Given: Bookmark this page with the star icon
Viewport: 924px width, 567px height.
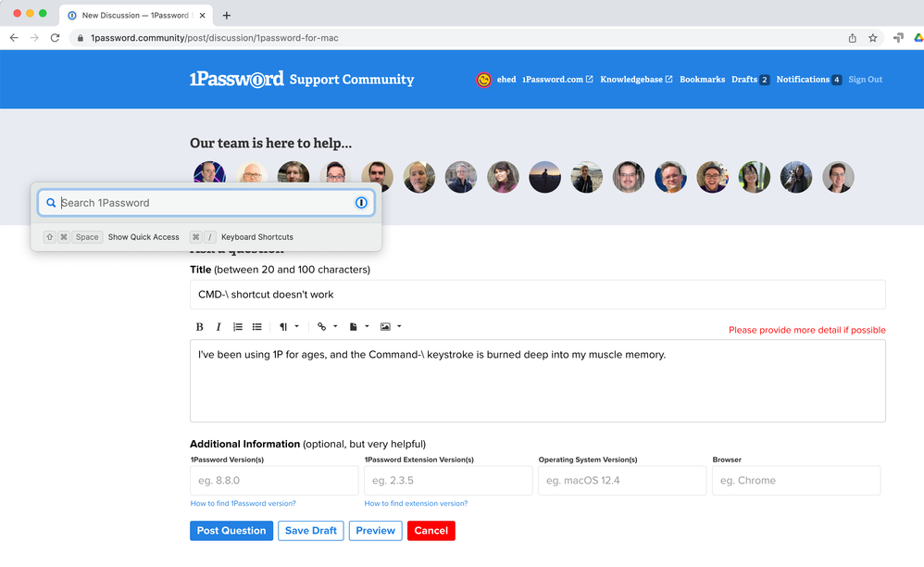Looking at the screenshot, I should (x=873, y=38).
